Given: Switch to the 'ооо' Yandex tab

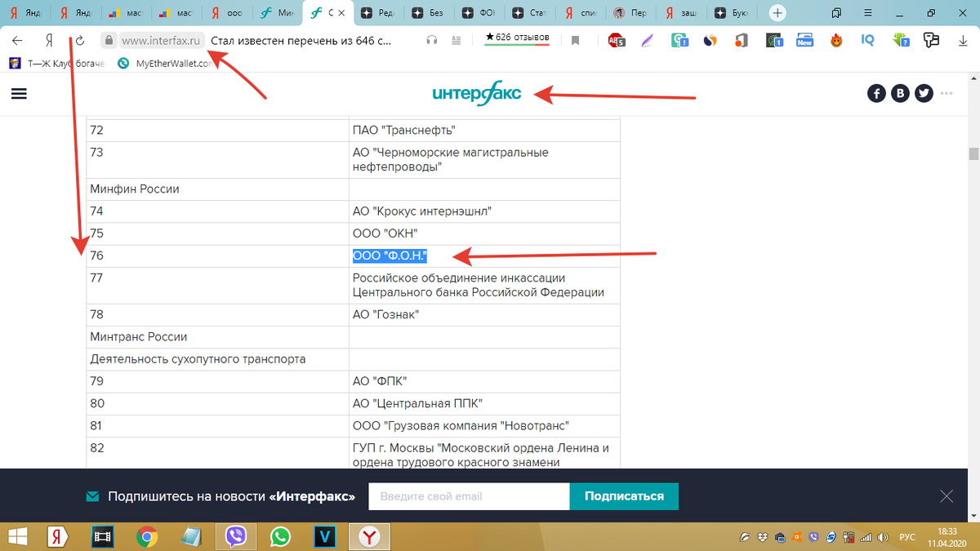Looking at the screenshot, I should pyautogui.click(x=228, y=13).
